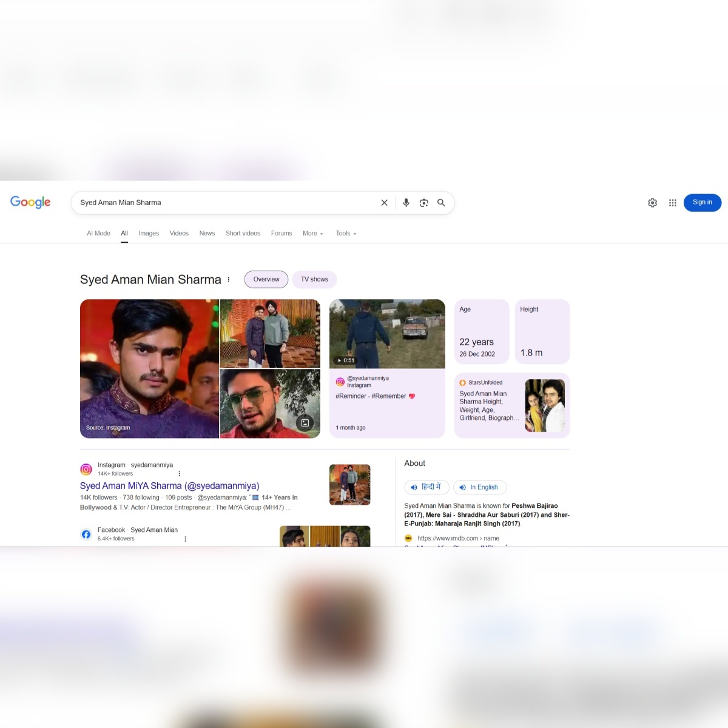Viewport: 728px width, 728px height.
Task: Clear the search box with the X icon
Action: [x=384, y=203]
